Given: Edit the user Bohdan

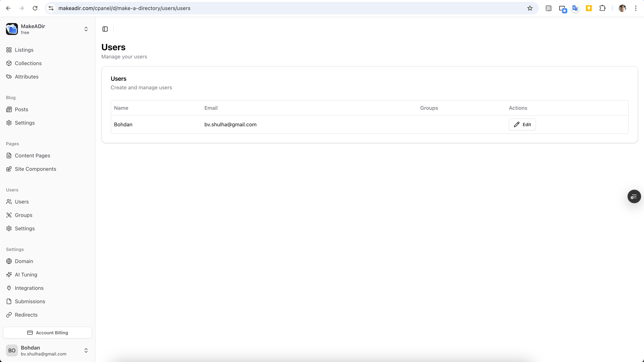Looking at the screenshot, I should point(522,124).
